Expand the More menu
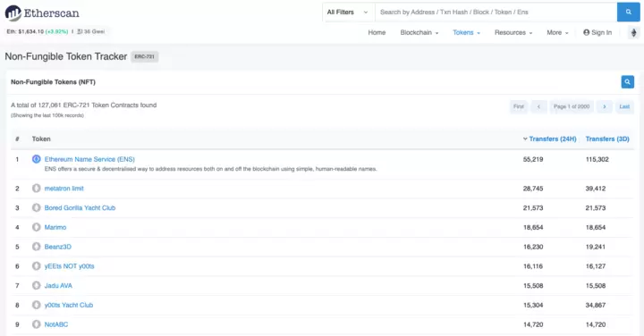The image size is (644, 336). (557, 32)
